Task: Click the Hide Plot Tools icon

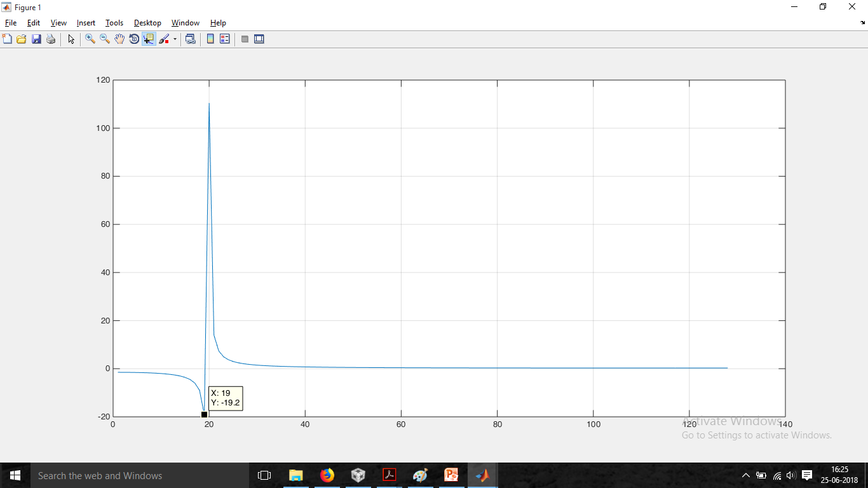Action: click(245, 39)
